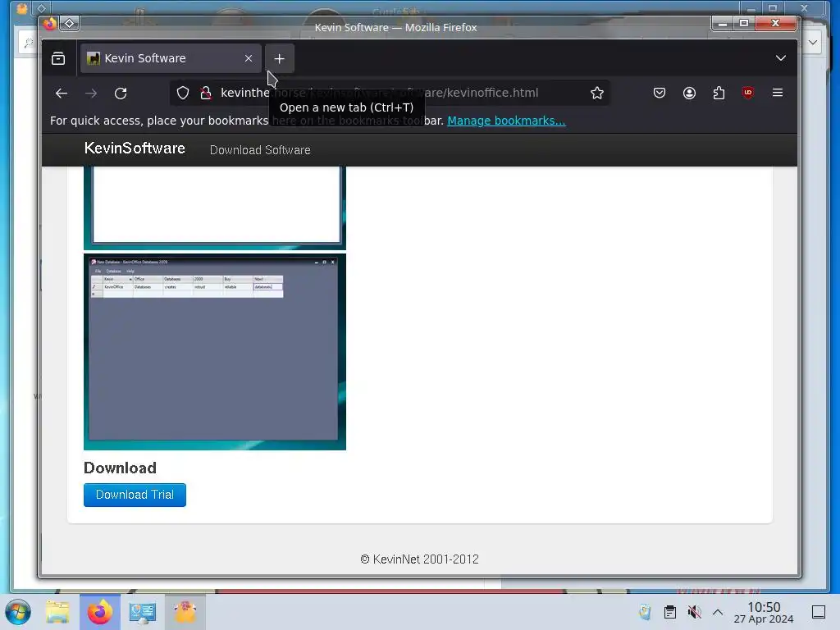Bookmark this page with the star
The width and height of the screenshot is (840, 630).
coord(597,94)
